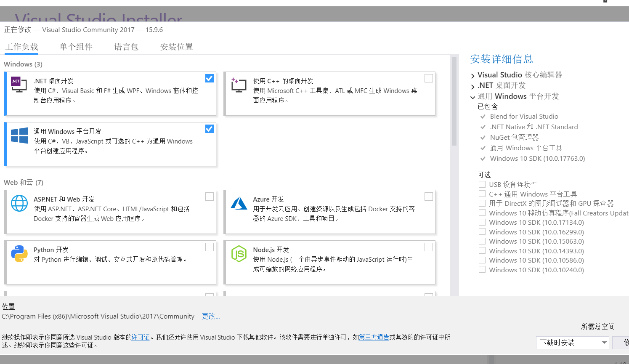Uncheck the 通用 Windows 平台开发 workload checkbox
Screen dimensions: 629x364
[x=210, y=129]
